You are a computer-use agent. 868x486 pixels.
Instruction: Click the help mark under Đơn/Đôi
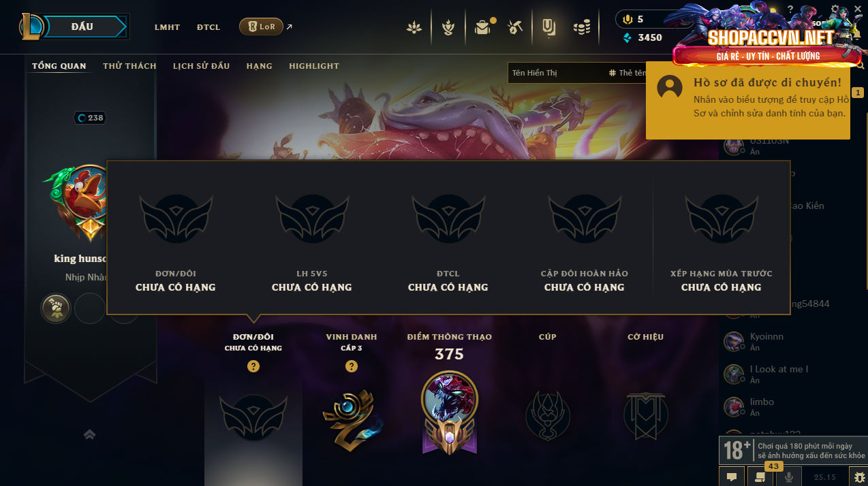pyautogui.click(x=253, y=366)
